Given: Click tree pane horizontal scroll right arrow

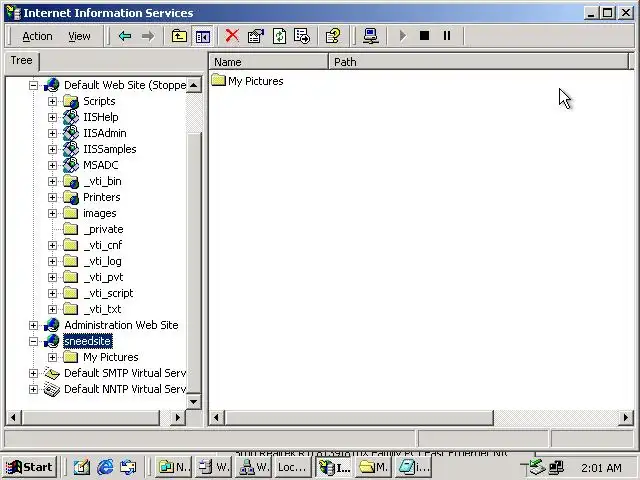Looking at the screenshot, I should (177, 418).
